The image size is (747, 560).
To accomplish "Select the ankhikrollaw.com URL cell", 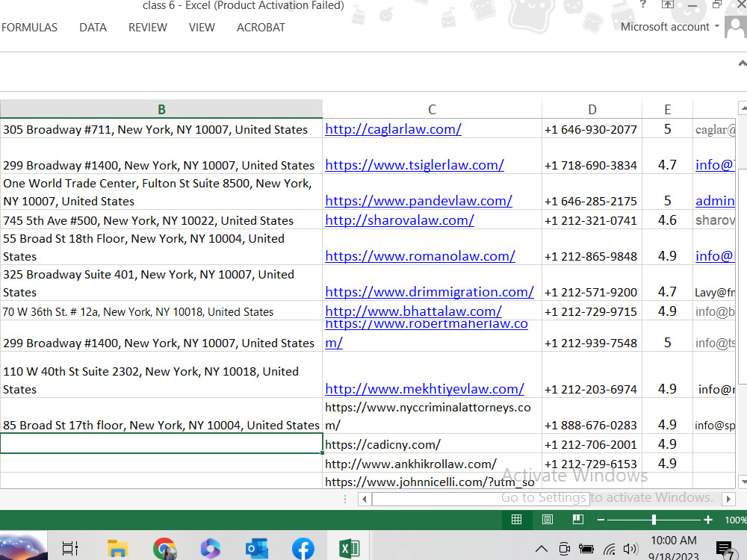I will click(x=432, y=464).
